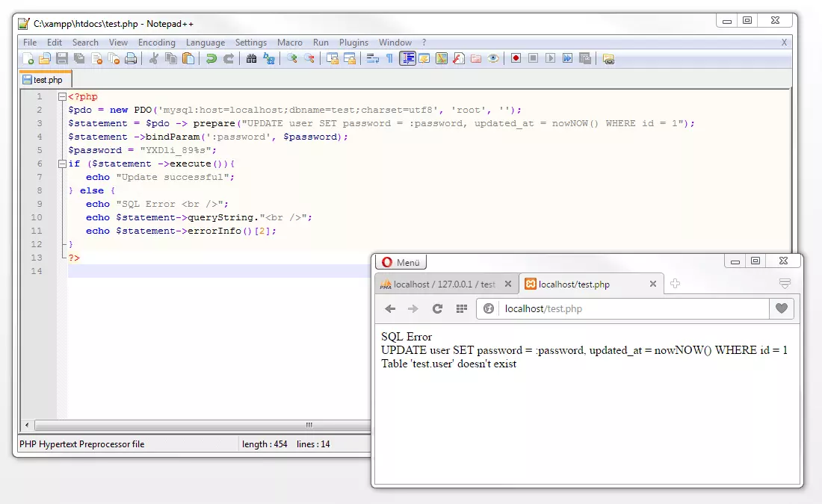Screen dimensions: 822x504
Task: Switch to the localhost / 127.0.0.1 / test tab
Action: pos(441,284)
